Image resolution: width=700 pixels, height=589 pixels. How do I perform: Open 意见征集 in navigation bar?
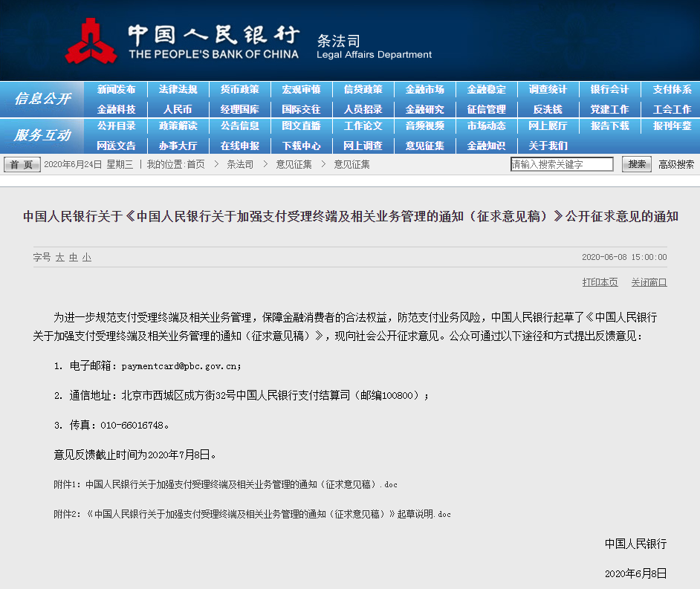[424, 146]
